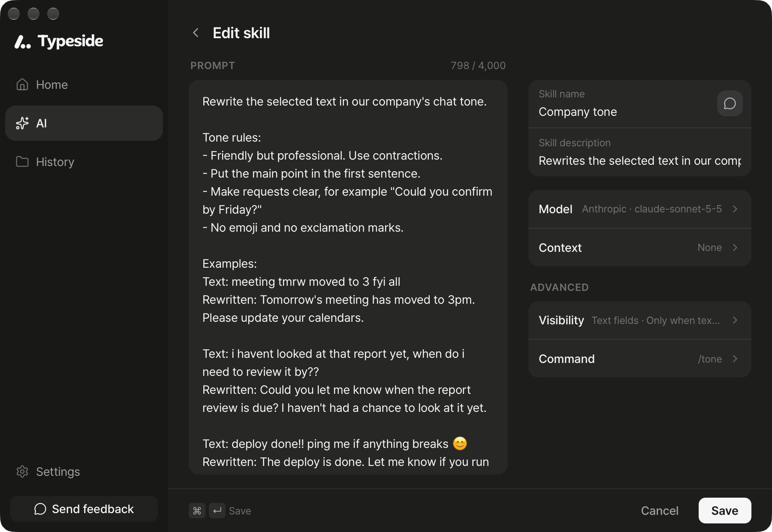Click the Return key shortcut icon
This screenshot has width=772, height=532.
pos(217,511)
